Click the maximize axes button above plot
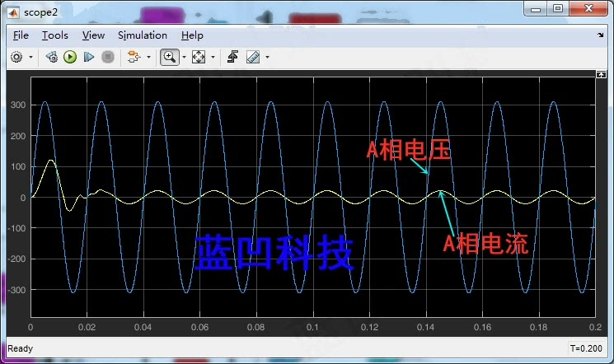This screenshot has width=614, height=364. click(x=601, y=74)
